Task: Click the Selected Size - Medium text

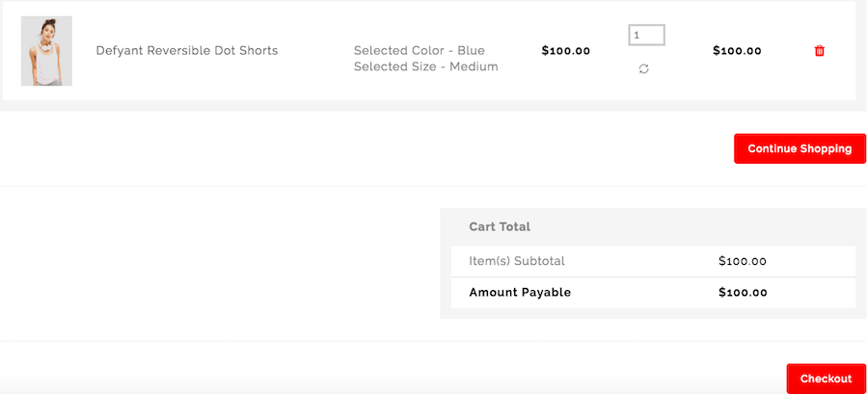Action: coord(425,66)
